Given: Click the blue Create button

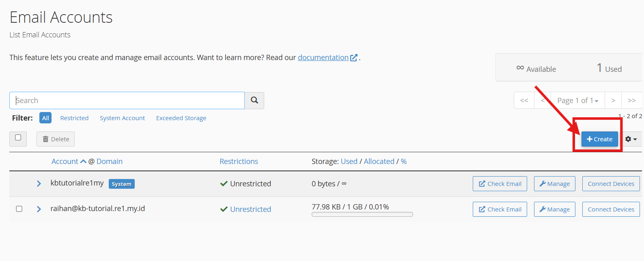Looking at the screenshot, I should coord(600,139).
